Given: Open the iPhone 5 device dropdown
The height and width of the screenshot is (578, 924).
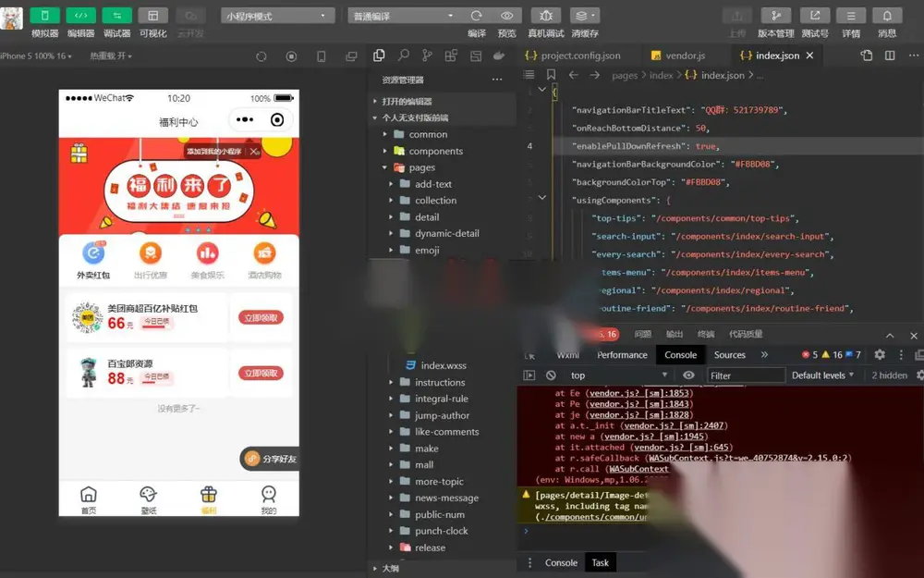Looking at the screenshot, I should (x=36, y=56).
